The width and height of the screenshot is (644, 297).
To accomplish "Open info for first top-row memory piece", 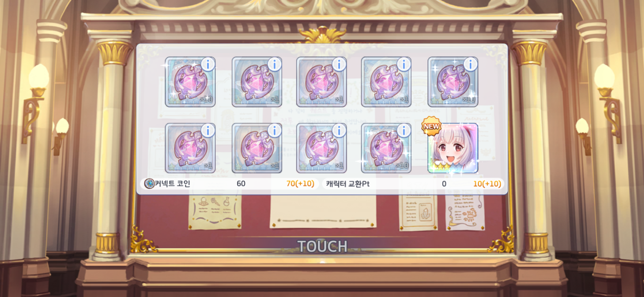I will (208, 64).
